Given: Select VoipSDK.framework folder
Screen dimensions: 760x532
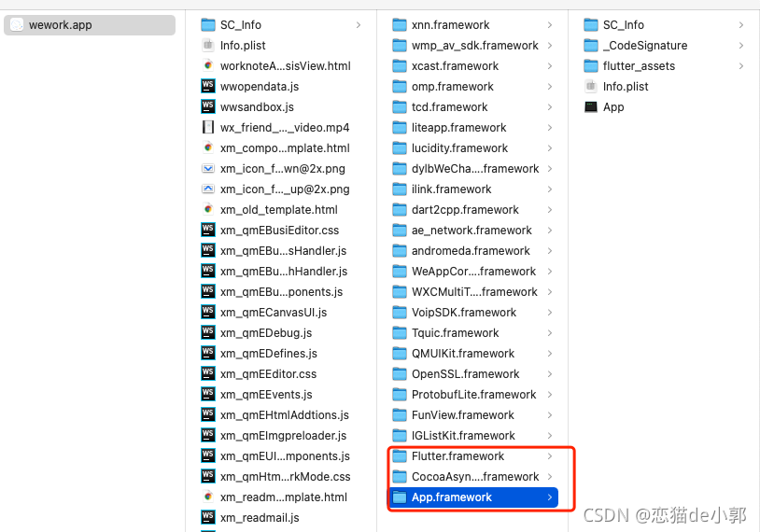Looking at the screenshot, I should [x=472, y=312].
